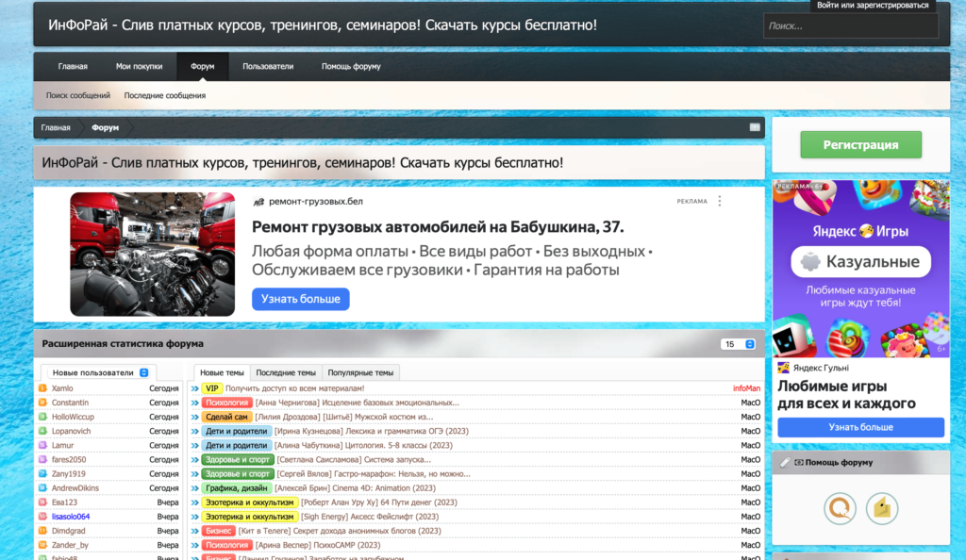Viewport: 966px width, 560px height.
Task: Click avatar icon next to Xamlo
Action: point(42,388)
